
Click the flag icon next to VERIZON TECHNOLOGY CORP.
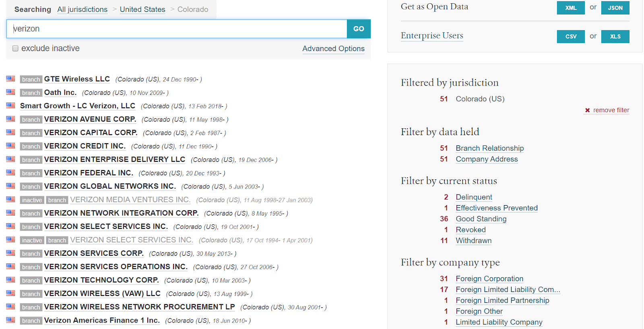pyautogui.click(x=10, y=280)
